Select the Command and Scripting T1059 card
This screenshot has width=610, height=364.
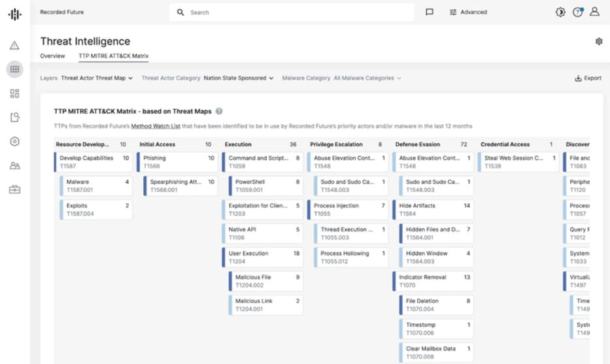click(263, 162)
